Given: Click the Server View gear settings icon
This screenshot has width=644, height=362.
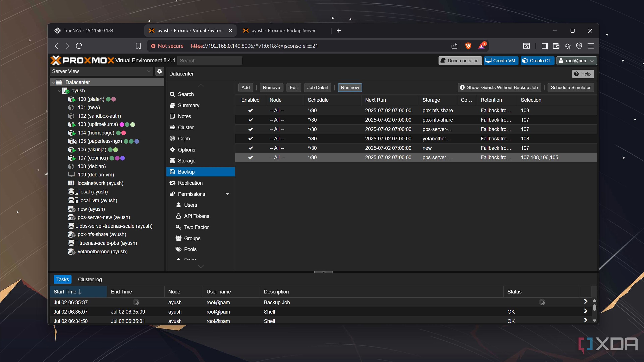Looking at the screenshot, I should click(159, 71).
